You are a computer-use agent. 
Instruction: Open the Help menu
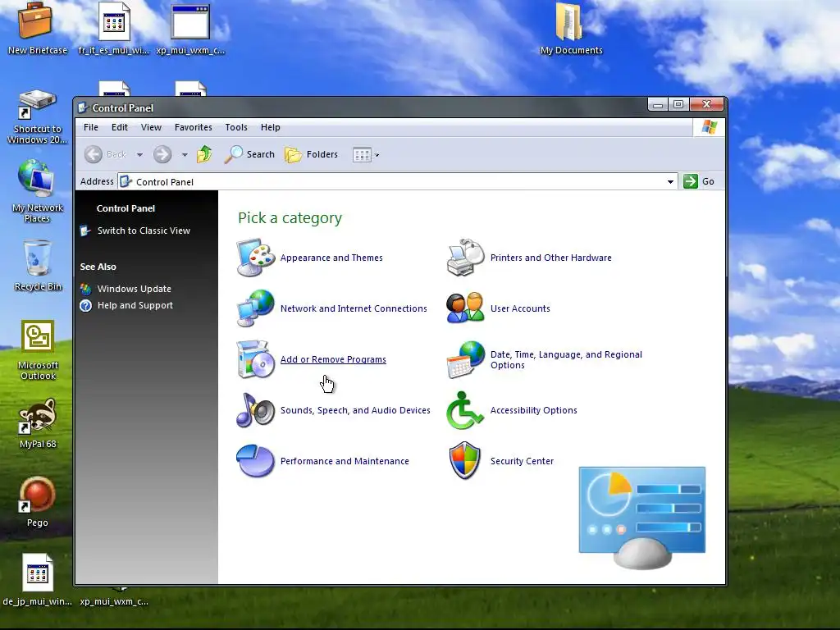[x=271, y=127]
